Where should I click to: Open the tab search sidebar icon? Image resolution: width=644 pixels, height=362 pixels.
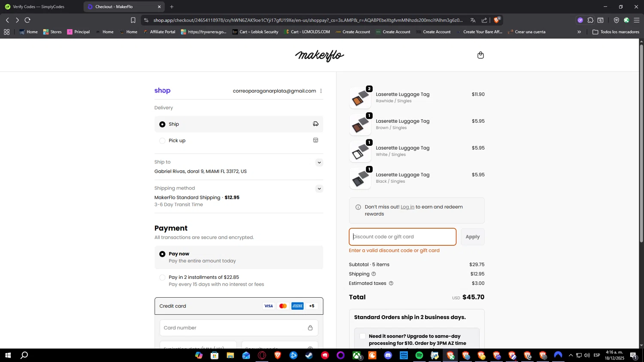click(x=601, y=20)
